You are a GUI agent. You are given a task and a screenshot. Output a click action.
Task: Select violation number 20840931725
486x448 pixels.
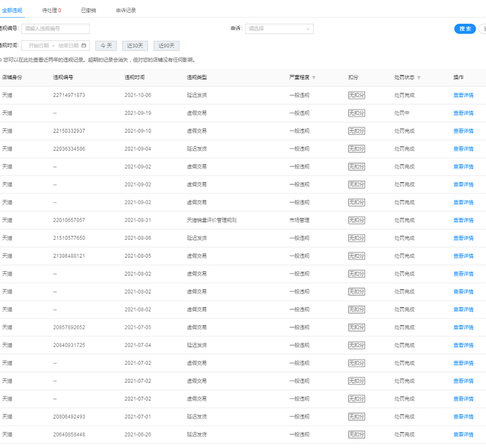point(69,345)
